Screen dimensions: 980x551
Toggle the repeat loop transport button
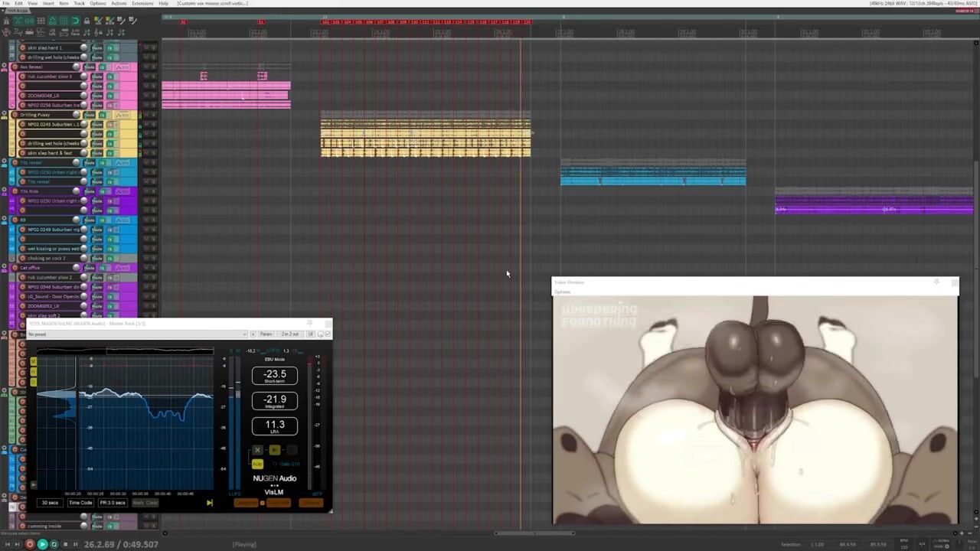pos(54,544)
